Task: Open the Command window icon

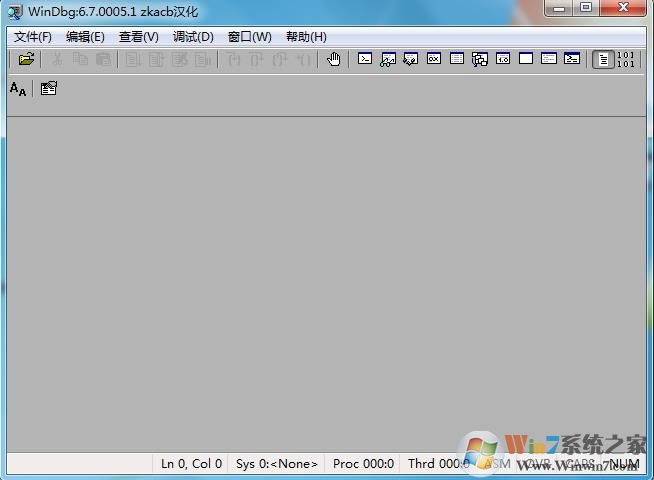Action: [x=365, y=59]
